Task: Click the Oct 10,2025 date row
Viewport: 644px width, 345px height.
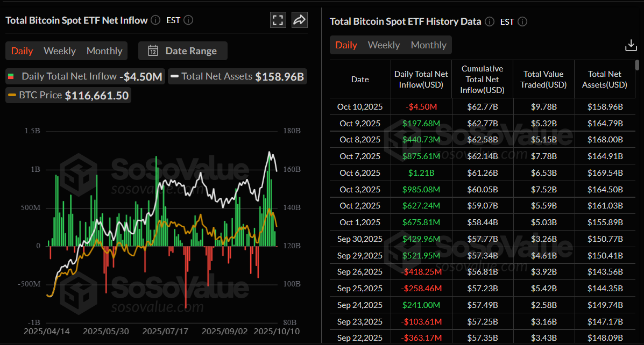Action: tap(360, 106)
